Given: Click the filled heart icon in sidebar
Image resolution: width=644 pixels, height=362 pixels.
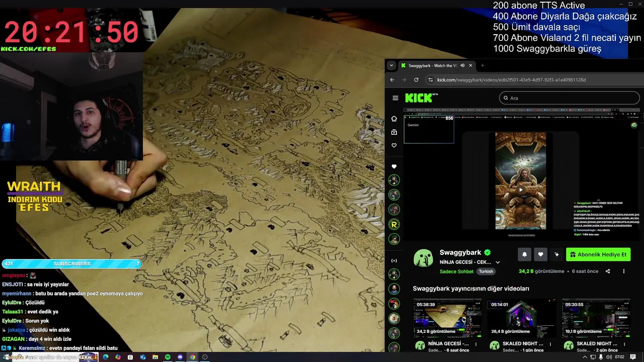Looking at the screenshot, I should tap(394, 166).
